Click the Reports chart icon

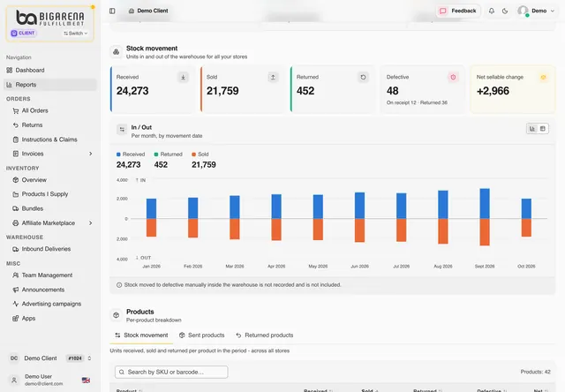[10, 85]
